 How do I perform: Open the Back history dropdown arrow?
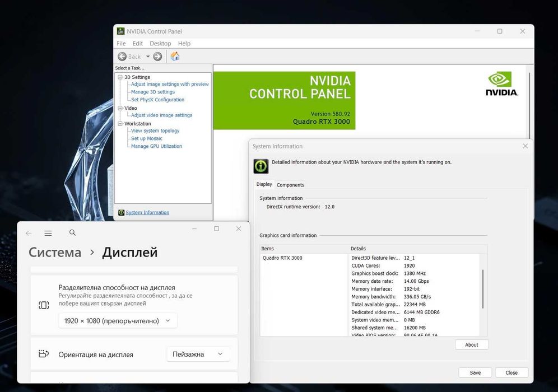point(148,57)
